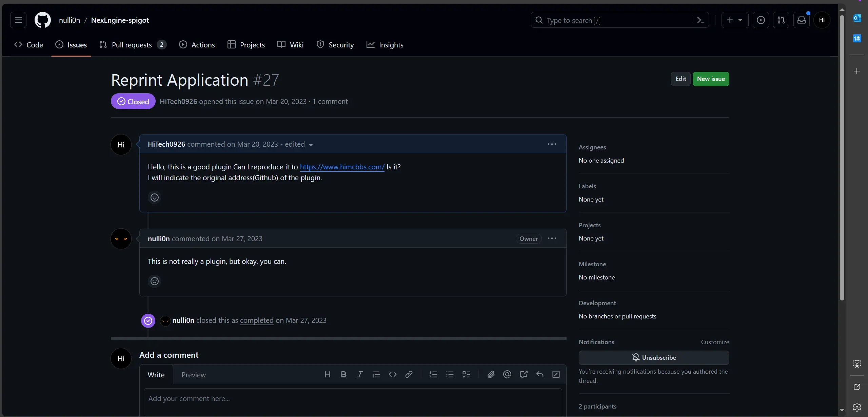
Task: Open the himcbbs.com link
Action: click(342, 167)
